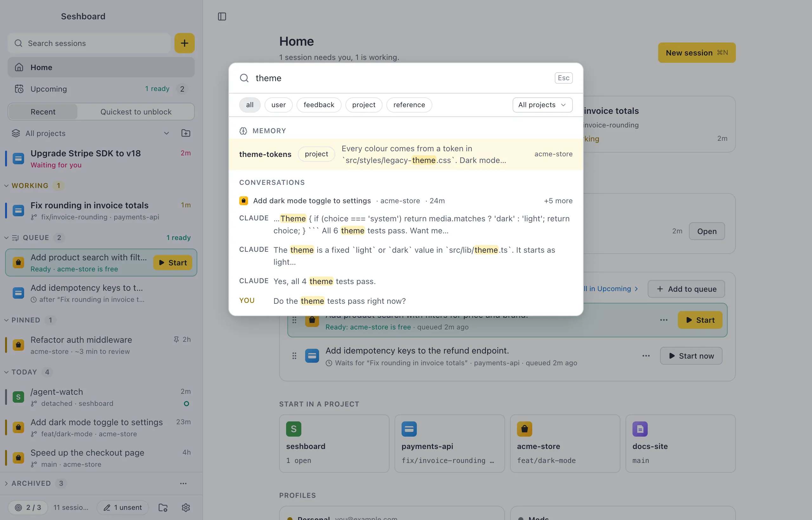
Task: Select the 'reference' filter chip
Action: point(409,105)
